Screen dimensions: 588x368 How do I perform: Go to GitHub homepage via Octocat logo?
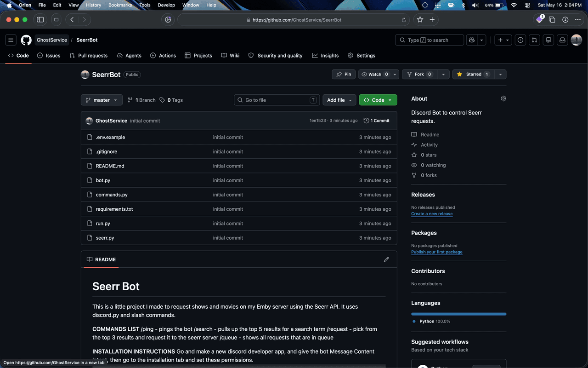tap(26, 40)
